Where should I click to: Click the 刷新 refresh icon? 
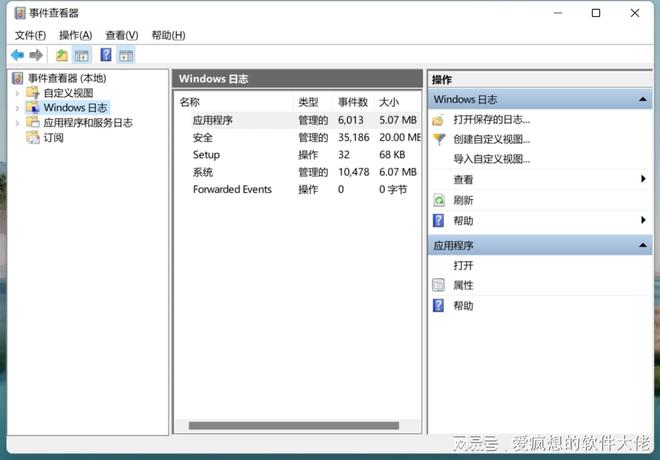tap(439, 200)
